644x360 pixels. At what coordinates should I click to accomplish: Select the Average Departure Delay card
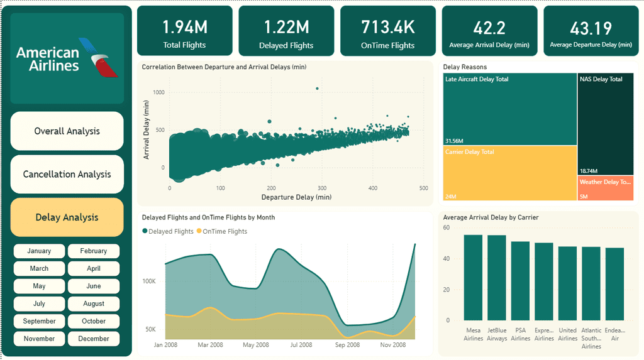click(591, 31)
